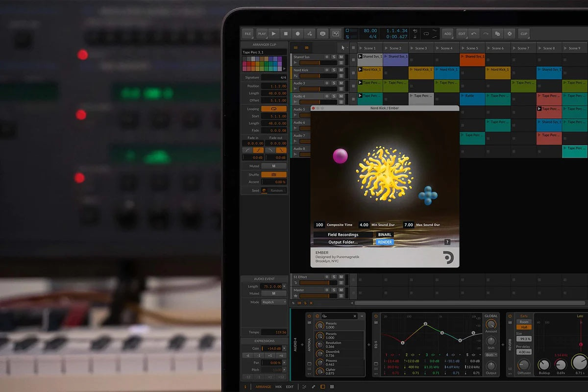Disable the ANTOKA device power toggle
Image resolution: width=588 pixels, height=392 pixels.
309,316
